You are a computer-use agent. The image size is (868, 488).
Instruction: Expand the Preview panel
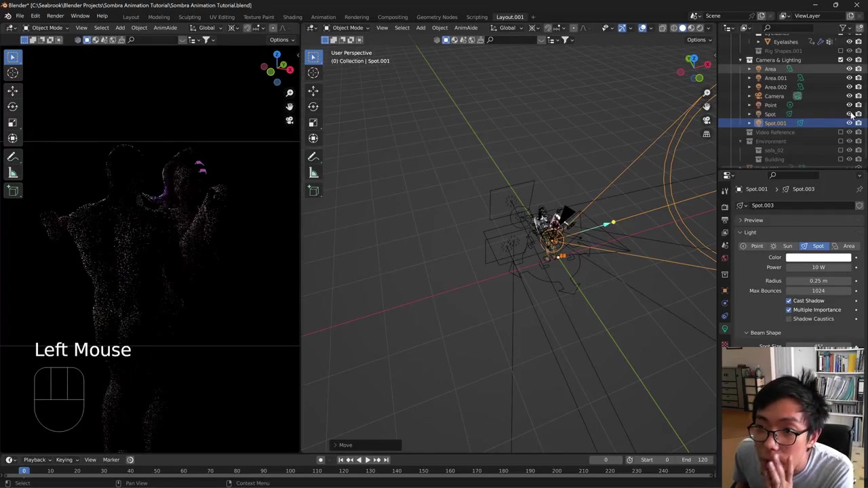(753, 220)
